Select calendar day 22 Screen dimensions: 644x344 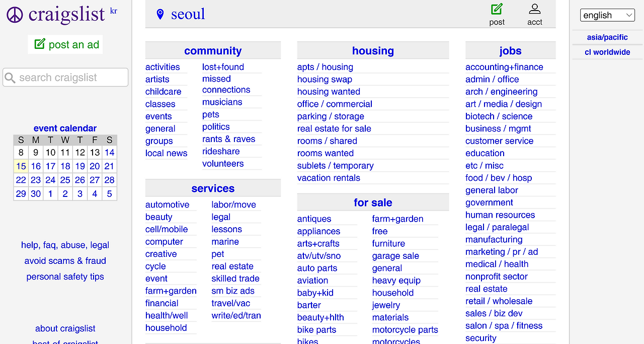[x=21, y=180]
